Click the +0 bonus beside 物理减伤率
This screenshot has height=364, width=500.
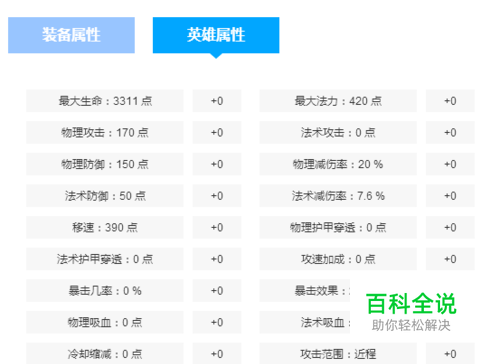pos(450,164)
